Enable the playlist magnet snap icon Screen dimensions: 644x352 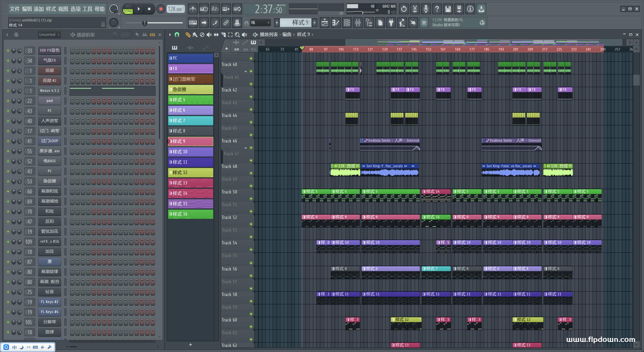pyautogui.click(x=177, y=35)
